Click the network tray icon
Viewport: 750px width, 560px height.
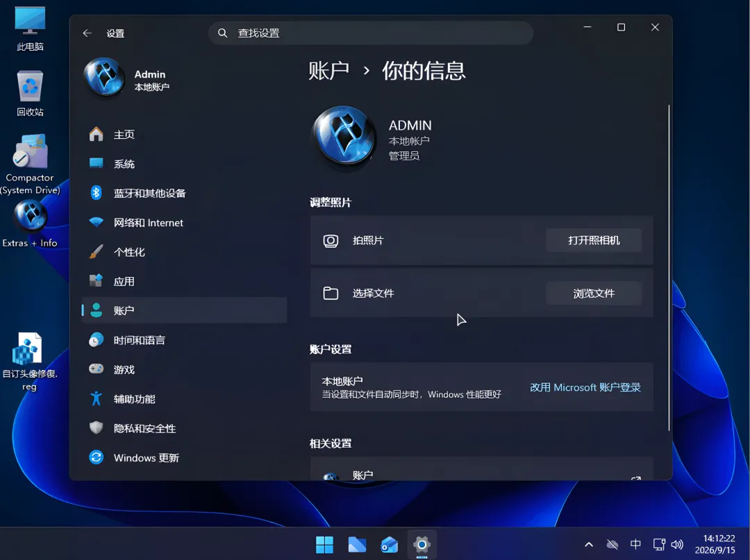[x=659, y=545]
